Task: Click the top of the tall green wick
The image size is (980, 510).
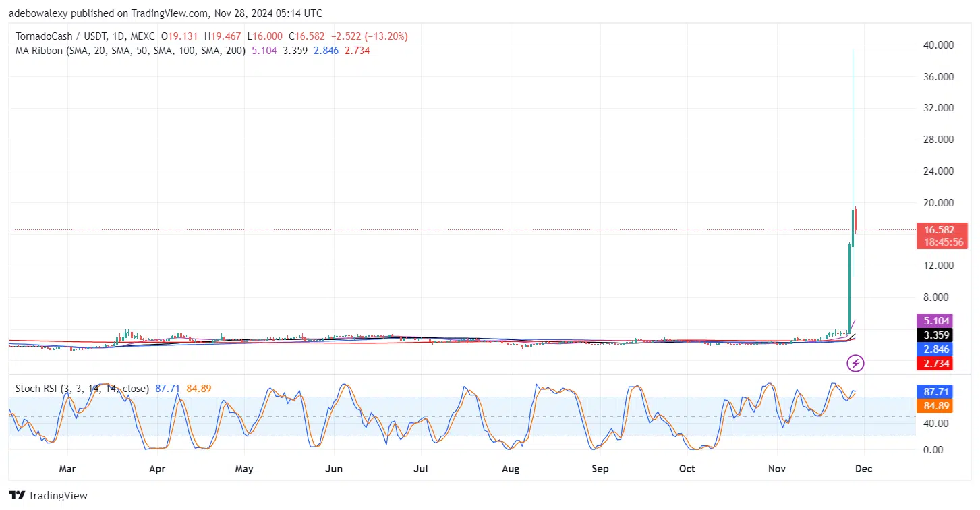Action: click(853, 51)
